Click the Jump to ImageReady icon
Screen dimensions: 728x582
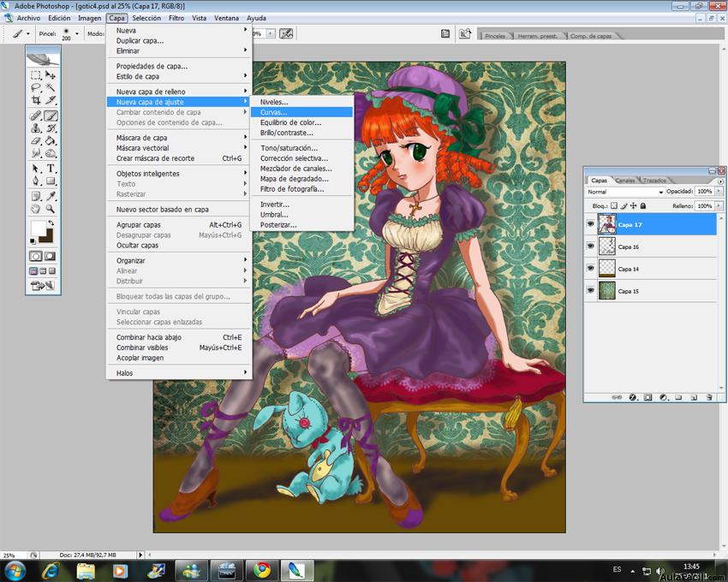[x=43, y=286]
